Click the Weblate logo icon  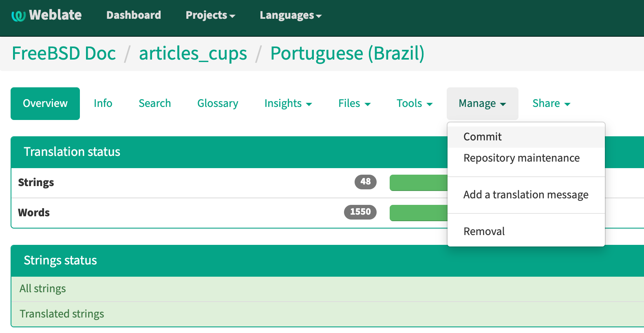(18, 16)
